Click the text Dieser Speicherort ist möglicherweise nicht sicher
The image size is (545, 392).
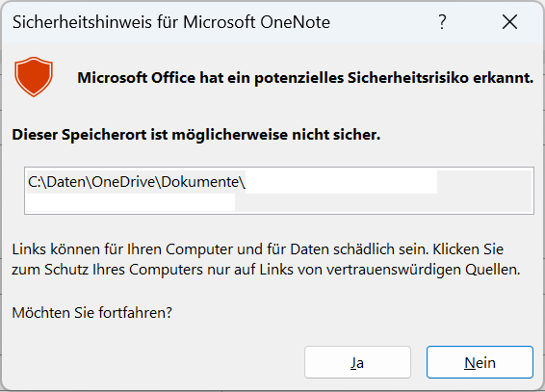196,135
